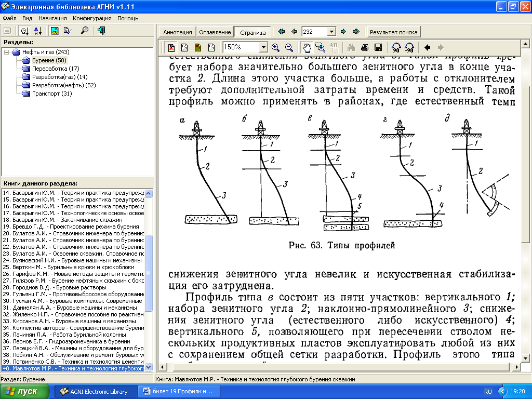
Task: Rotate page 90 degrees clockwise
Action: pyautogui.click(x=396, y=47)
